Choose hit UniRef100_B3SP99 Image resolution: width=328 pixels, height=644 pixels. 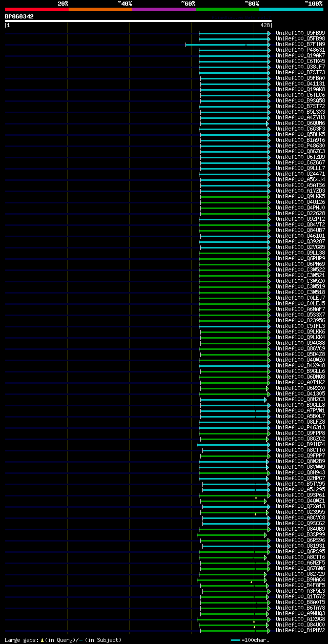pyautogui.click(x=300, y=535)
